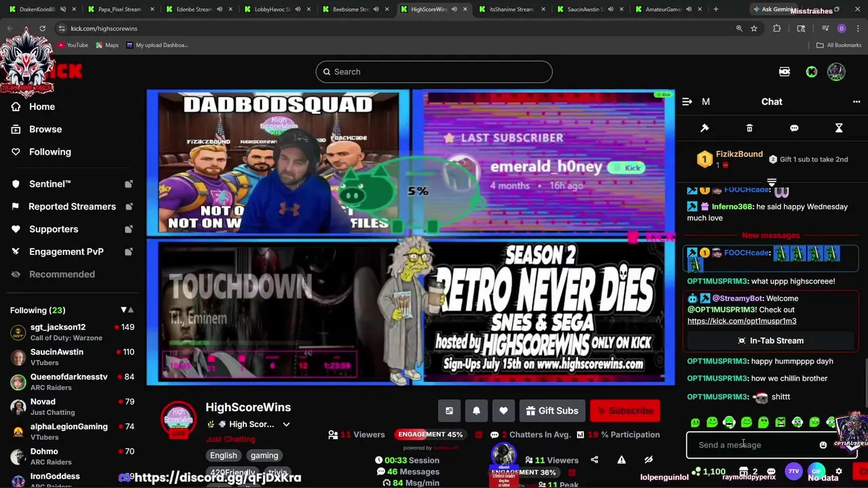Screen dimensions: 868x488
Task: Click the channel points 1,100 balance
Action: click(x=709, y=471)
